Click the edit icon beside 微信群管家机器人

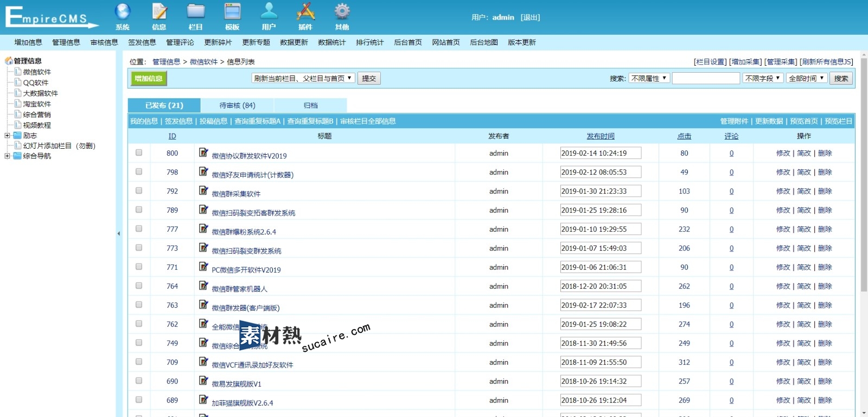point(203,286)
